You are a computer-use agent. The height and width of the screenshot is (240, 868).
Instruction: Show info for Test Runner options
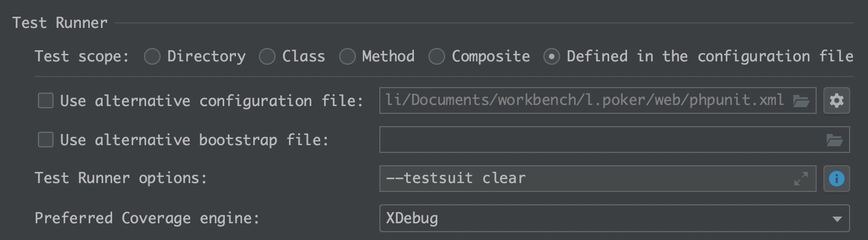point(836,179)
